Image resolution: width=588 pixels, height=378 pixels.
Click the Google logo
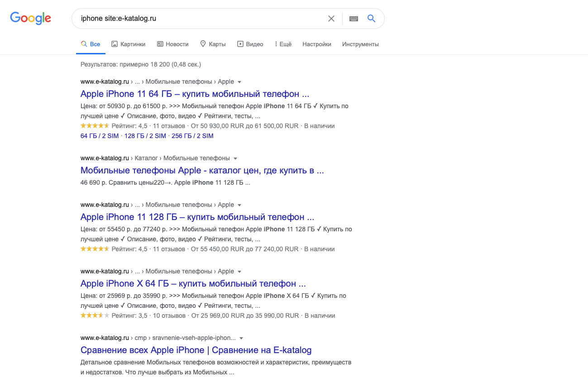point(30,18)
